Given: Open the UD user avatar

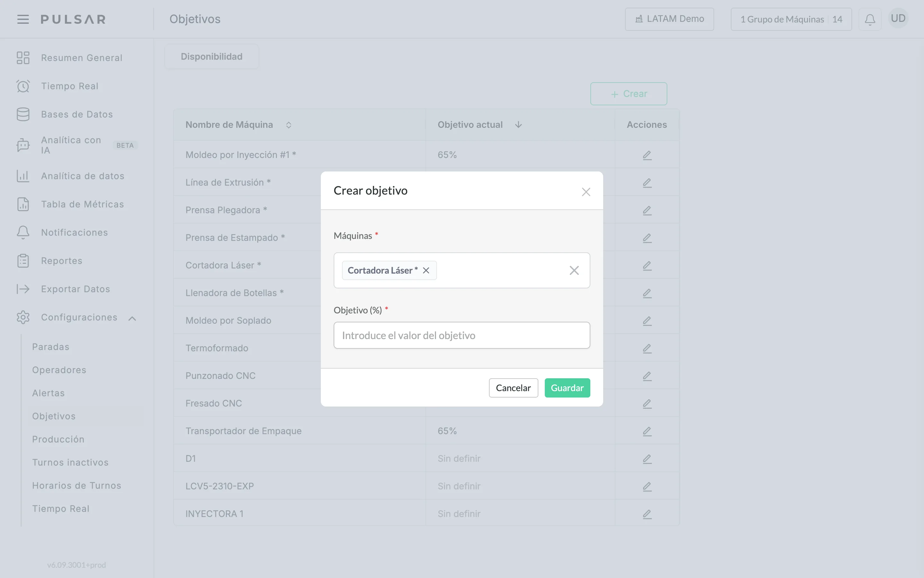Looking at the screenshot, I should [898, 18].
